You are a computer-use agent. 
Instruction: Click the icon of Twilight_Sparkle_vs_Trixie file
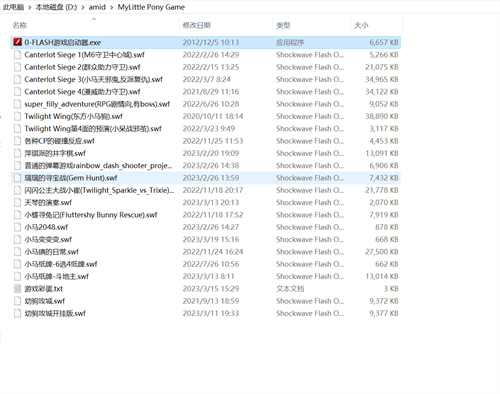17,190
